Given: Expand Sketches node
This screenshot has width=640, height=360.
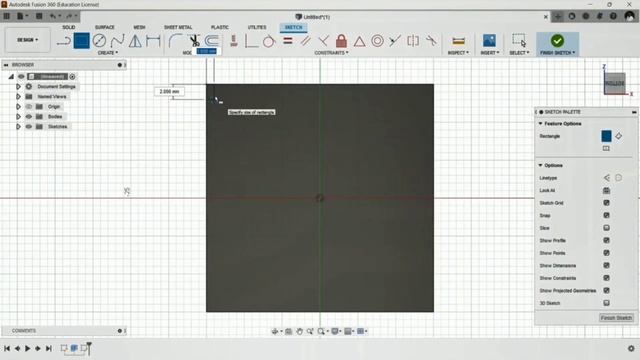Looking at the screenshot, I should [18, 127].
